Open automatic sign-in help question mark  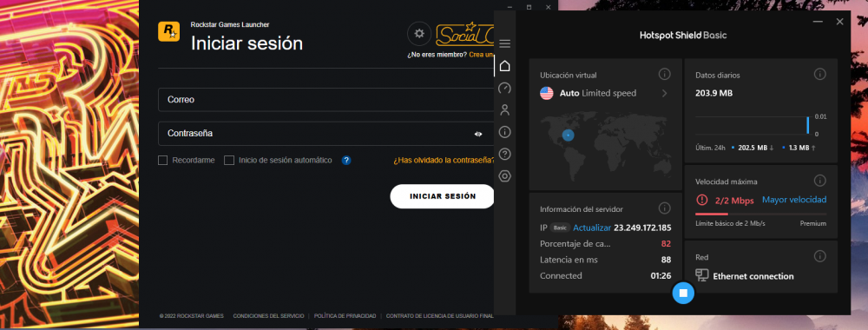(x=346, y=161)
